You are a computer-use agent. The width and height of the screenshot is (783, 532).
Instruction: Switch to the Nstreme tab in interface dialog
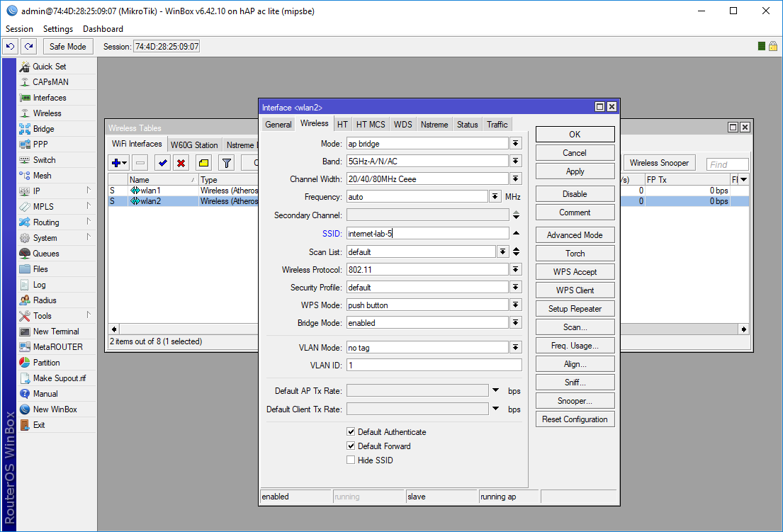click(434, 124)
